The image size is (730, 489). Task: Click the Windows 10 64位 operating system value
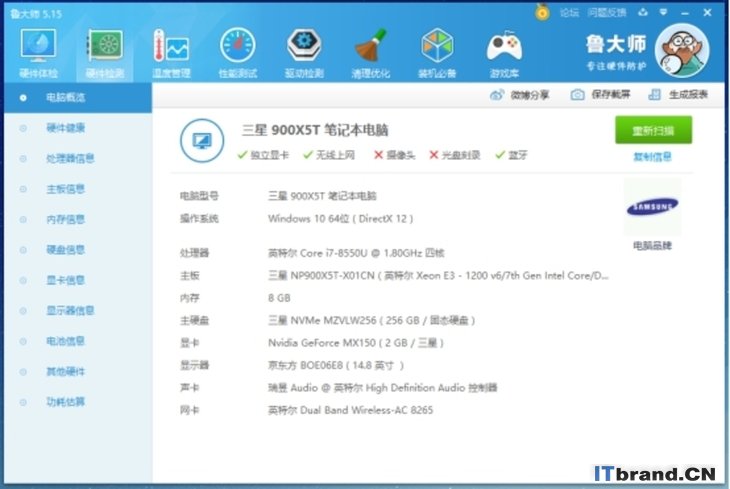340,219
